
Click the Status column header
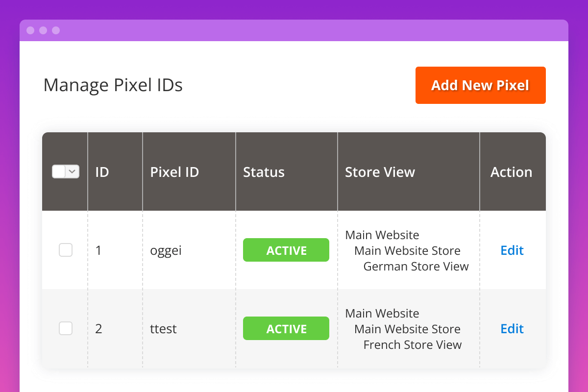click(264, 172)
